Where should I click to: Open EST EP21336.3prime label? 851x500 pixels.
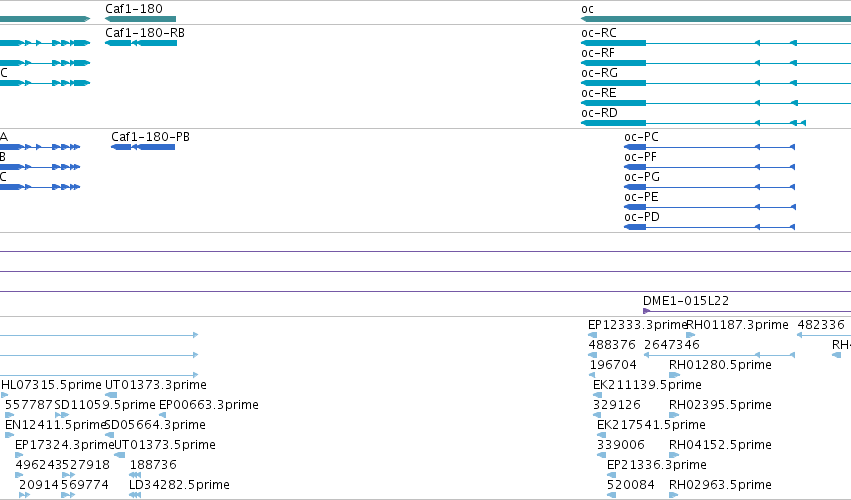657,465
